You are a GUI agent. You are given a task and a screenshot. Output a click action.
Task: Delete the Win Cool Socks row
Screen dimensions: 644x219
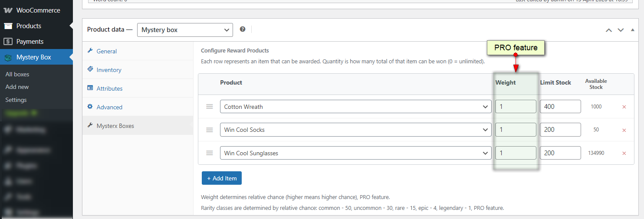624,130
